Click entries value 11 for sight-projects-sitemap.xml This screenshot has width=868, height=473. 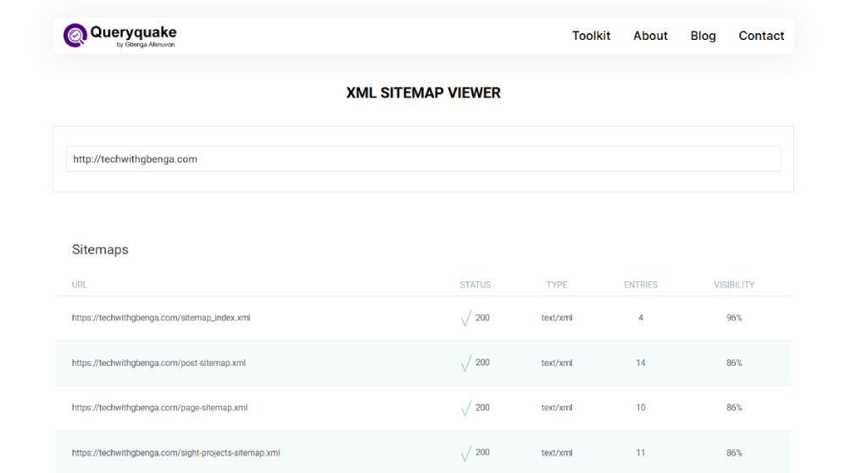click(x=641, y=453)
